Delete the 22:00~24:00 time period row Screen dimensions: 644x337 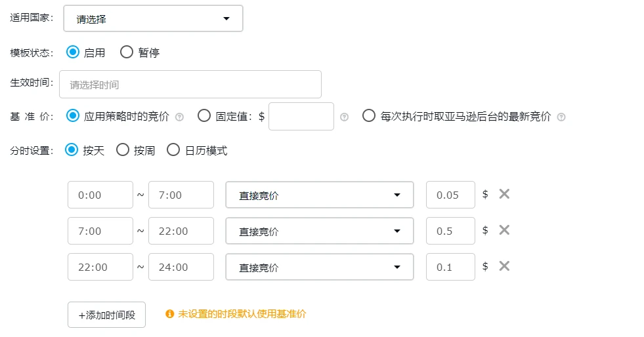pyautogui.click(x=504, y=266)
